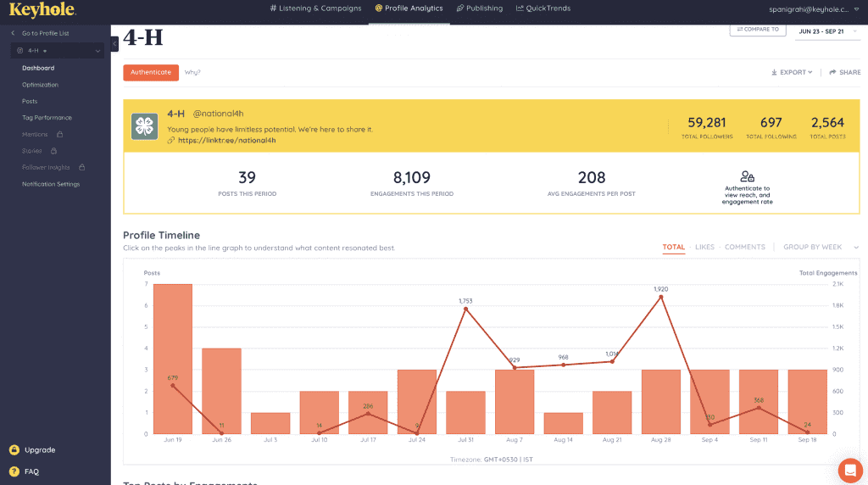This screenshot has width=868, height=485.
Task: Open Posts in the sidebar
Action: [x=30, y=101]
